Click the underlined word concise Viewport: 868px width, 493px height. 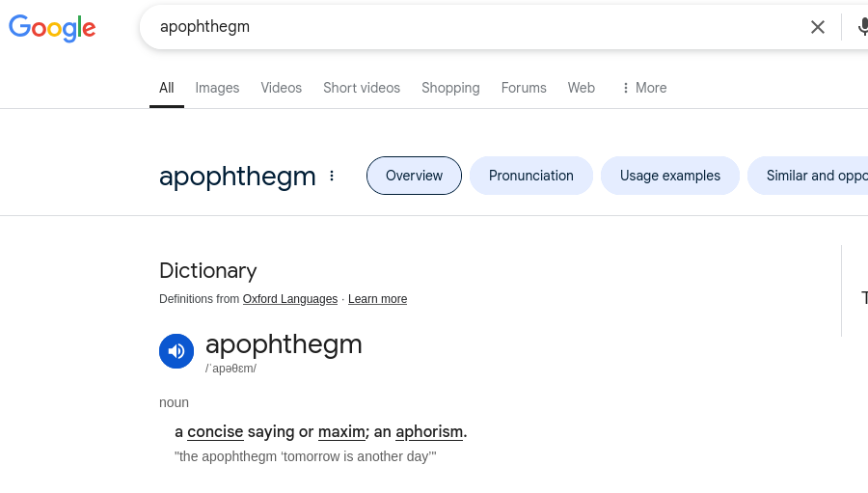215,431
